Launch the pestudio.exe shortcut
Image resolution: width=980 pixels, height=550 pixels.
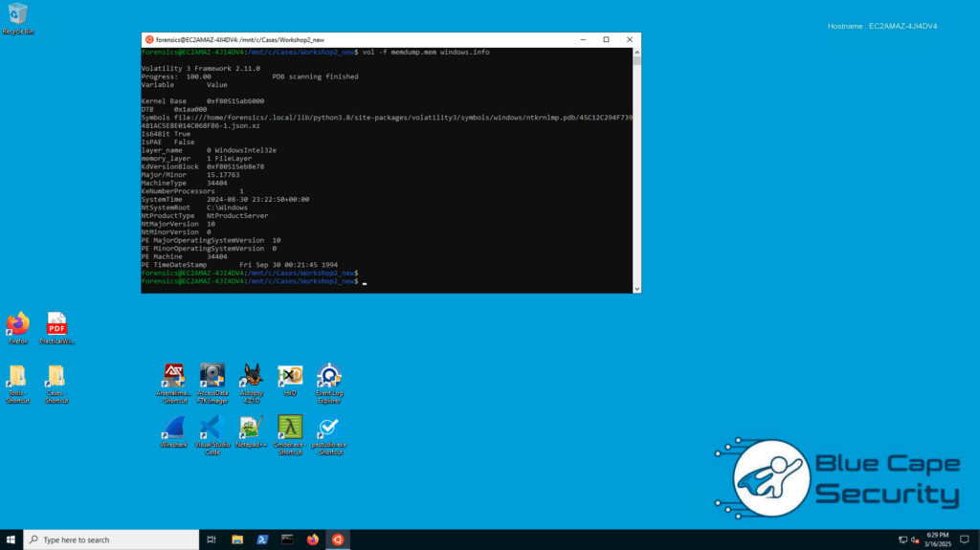click(x=329, y=428)
